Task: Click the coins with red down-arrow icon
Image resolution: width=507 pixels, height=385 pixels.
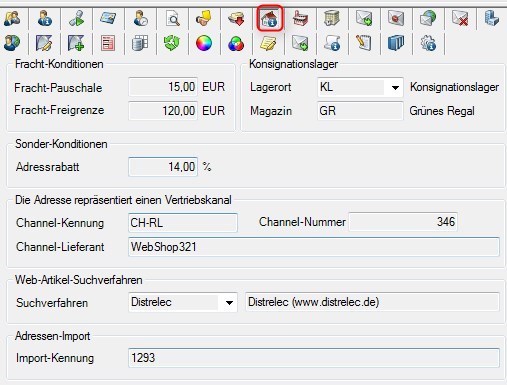Action: point(236,18)
